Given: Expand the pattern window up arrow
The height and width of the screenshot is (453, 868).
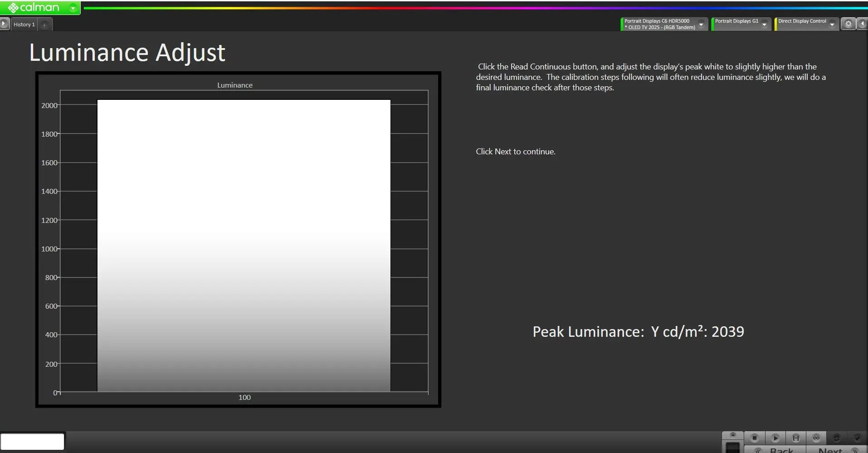Looking at the screenshot, I should coord(732,435).
